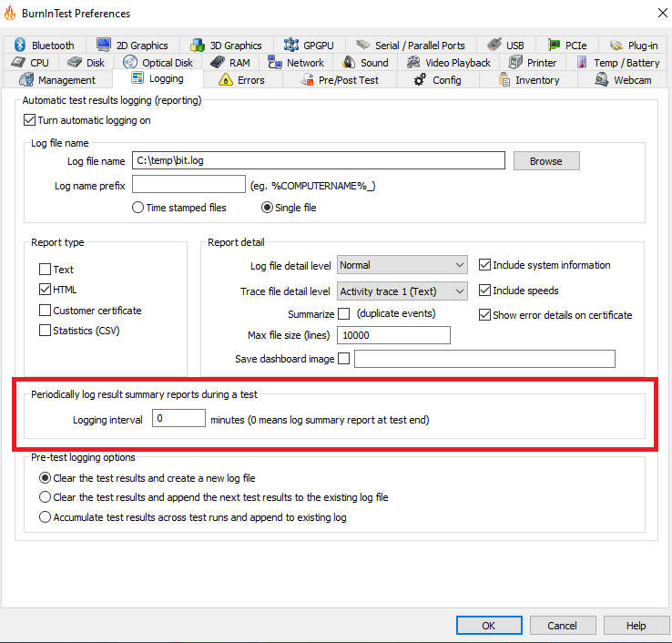Click the CPU chip icon

coord(18,62)
